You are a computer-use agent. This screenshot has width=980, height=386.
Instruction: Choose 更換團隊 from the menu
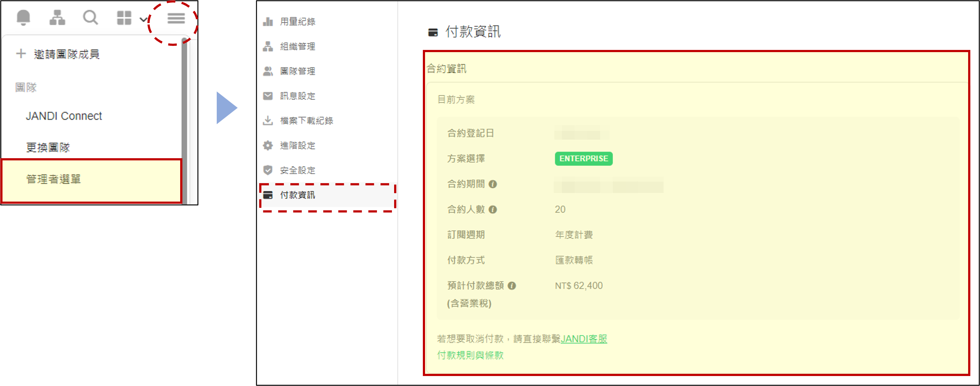tap(48, 148)
